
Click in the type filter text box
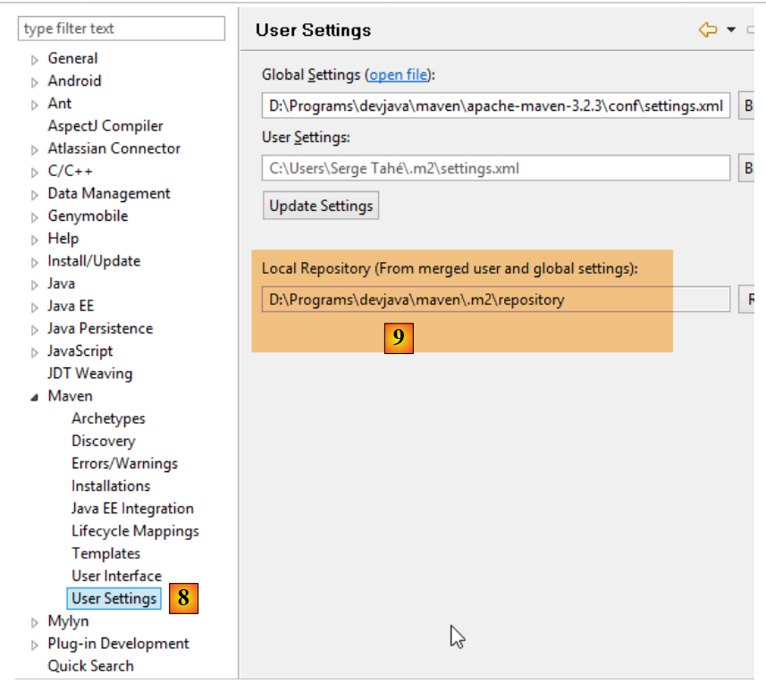coord(122,29)
